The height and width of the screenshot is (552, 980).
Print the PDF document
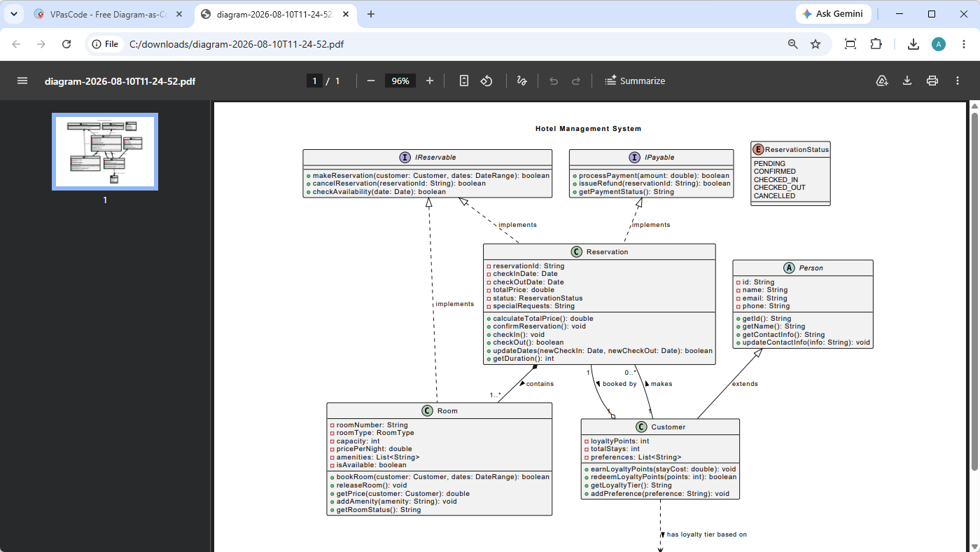(932, 81)
